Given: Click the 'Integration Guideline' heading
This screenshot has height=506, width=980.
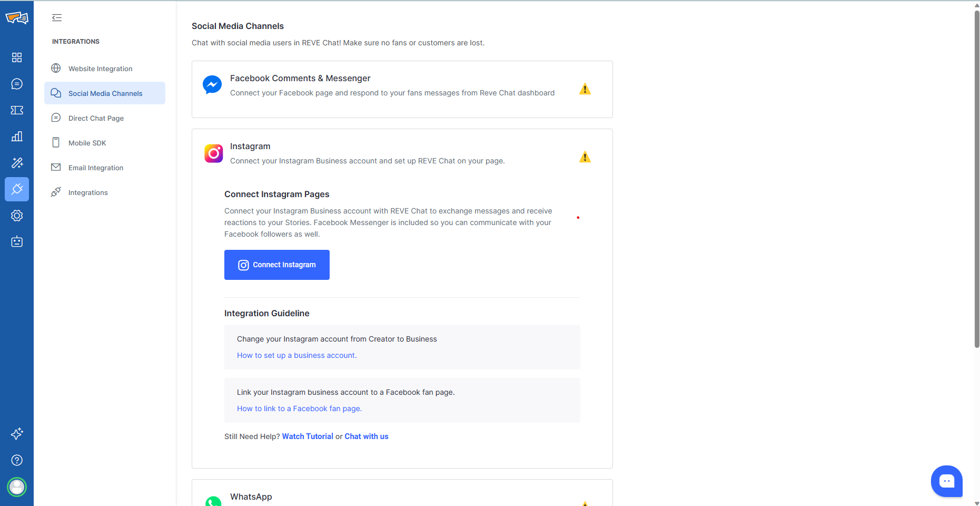Looking at the screenshot, I should click(x=267, y=313).
